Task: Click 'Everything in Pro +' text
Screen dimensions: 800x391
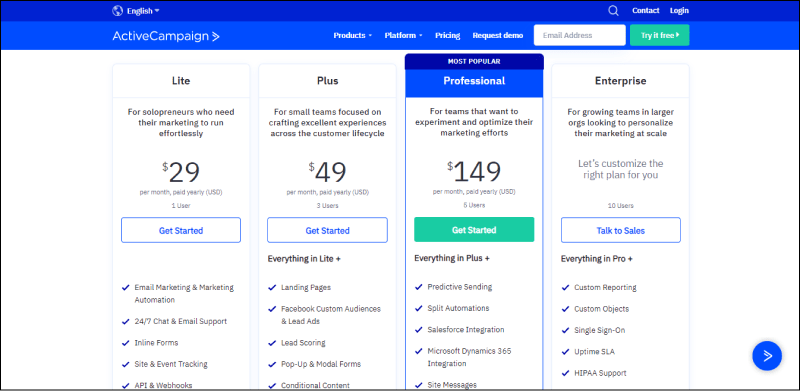Action: (597, 259)
